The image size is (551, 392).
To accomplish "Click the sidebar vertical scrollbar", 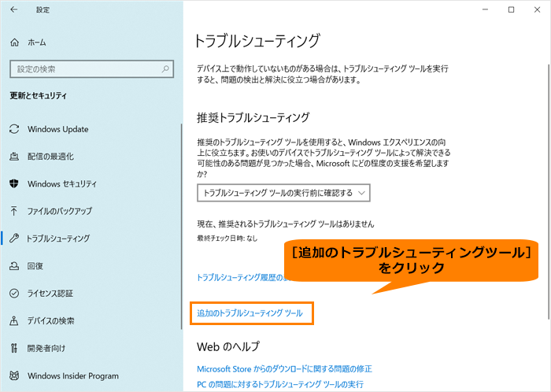I will pyautogui.click(x=181, y=227).
